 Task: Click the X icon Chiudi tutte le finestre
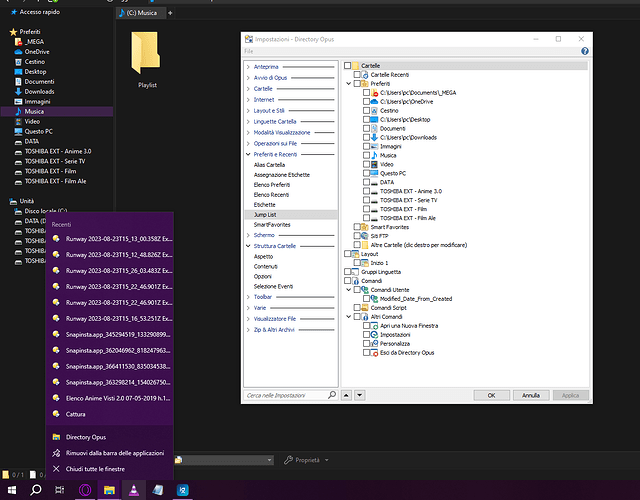56,469
